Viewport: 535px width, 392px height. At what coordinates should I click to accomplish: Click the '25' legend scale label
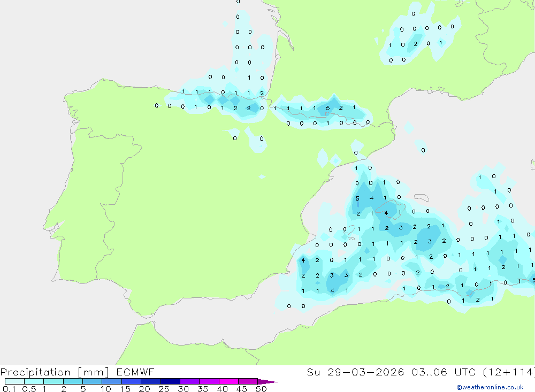tap(164, 389)
